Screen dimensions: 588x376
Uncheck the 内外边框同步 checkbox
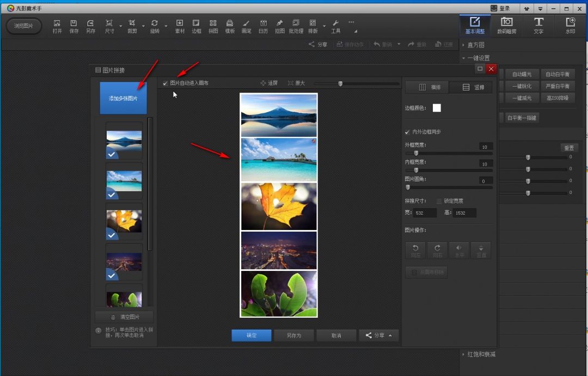click(407, 132)
